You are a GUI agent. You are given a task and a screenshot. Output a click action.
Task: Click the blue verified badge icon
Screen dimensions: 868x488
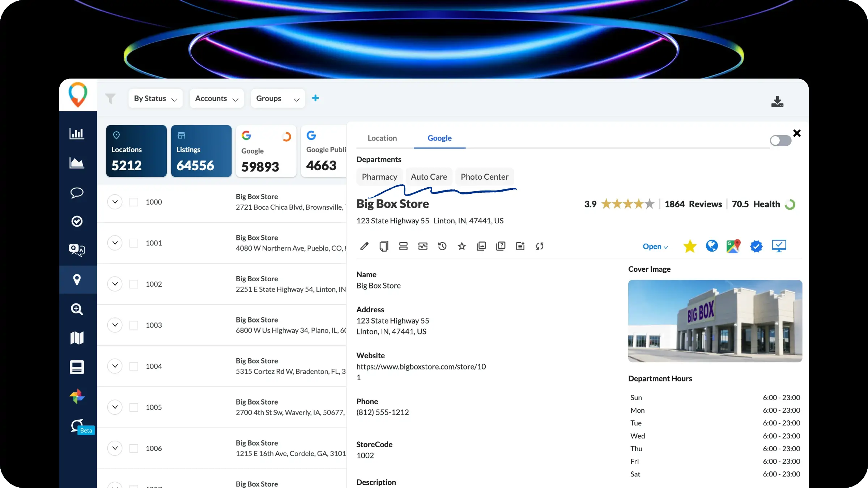click(756, 246)
